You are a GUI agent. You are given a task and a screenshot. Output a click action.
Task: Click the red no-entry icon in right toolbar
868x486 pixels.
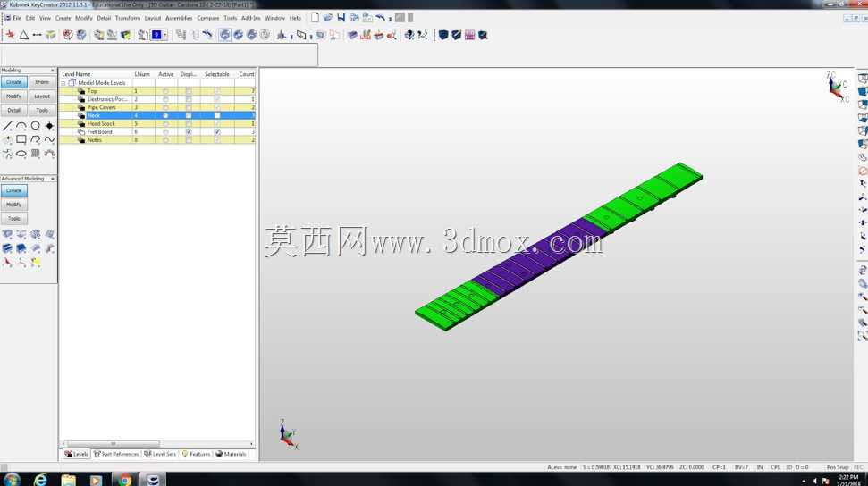click(863, 171)
